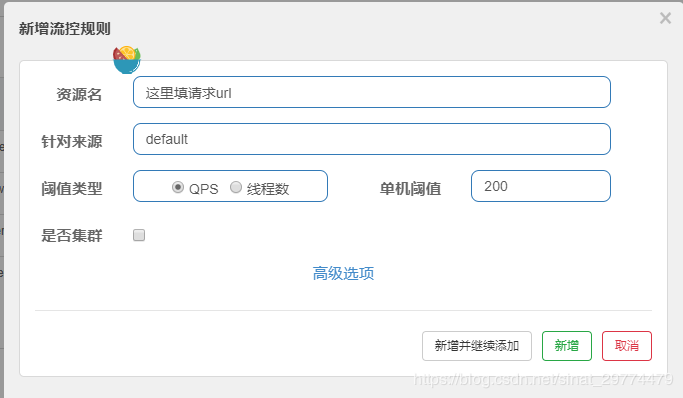Viewport: 683px width, 398px height.
Task: Close the 新增流控规则 dialog with X
Action: 665,18
